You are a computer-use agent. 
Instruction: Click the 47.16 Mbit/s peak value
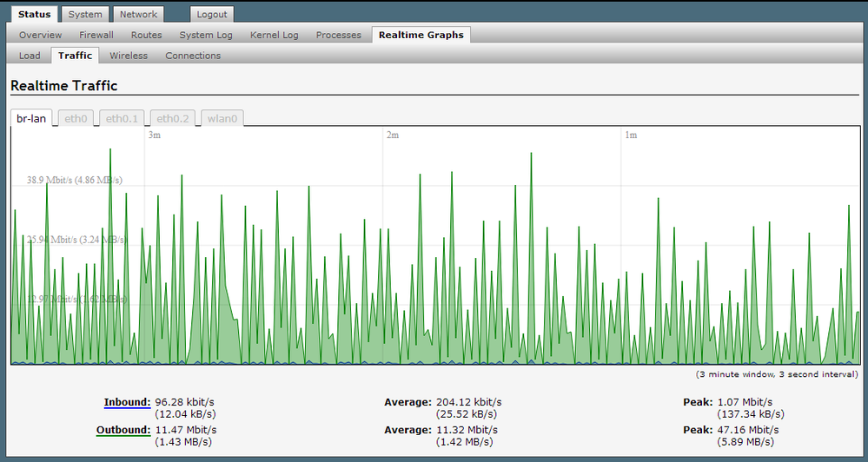748,430
